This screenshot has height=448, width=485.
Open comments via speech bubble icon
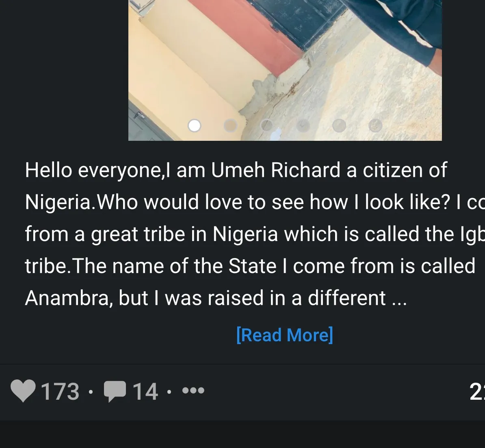click(115, 392)
